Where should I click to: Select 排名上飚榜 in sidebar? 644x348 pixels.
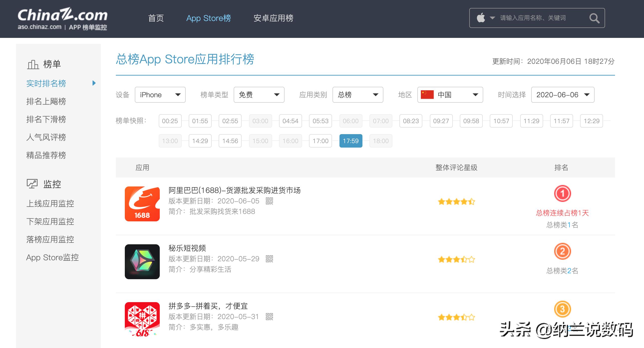[46, 101]
